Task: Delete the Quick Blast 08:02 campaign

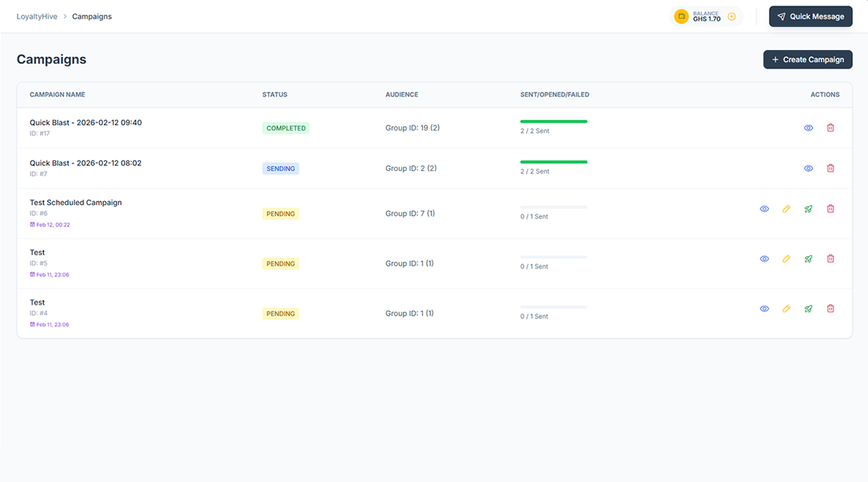Action: pos(830,168)
